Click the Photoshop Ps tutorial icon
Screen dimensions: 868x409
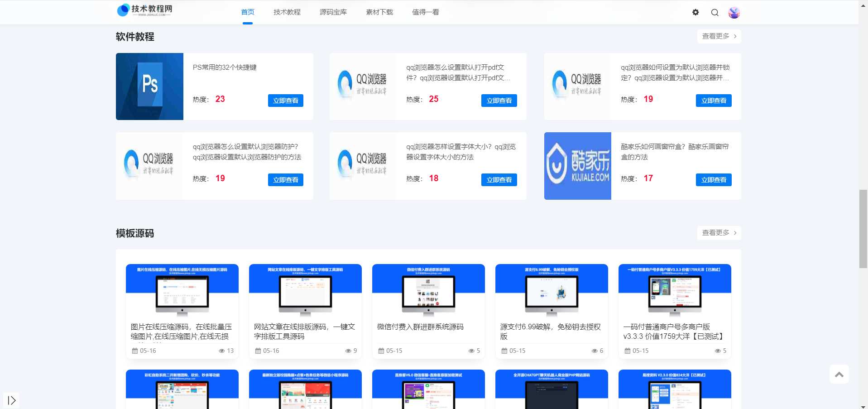tap(149, 87)
